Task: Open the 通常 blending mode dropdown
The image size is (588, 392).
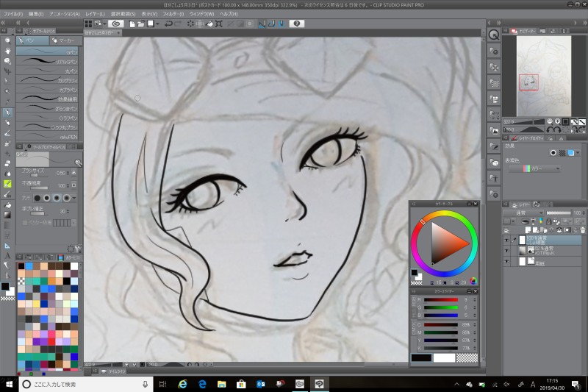Action: 523,213
